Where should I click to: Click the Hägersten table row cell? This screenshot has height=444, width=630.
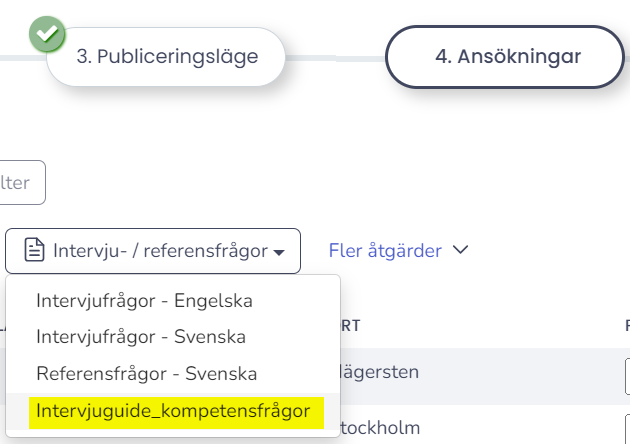pos(380,372)
